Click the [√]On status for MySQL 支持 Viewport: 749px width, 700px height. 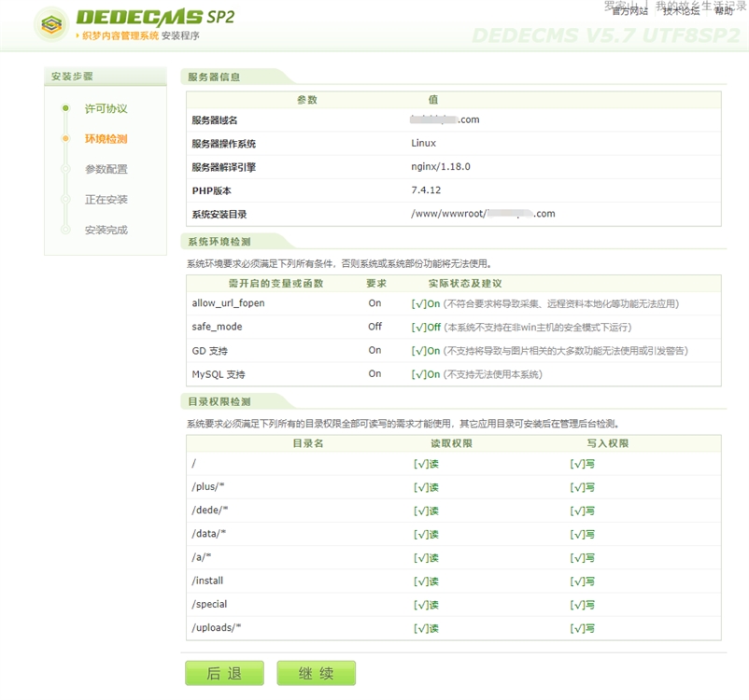pyautogui.click(x=426, y=374)
